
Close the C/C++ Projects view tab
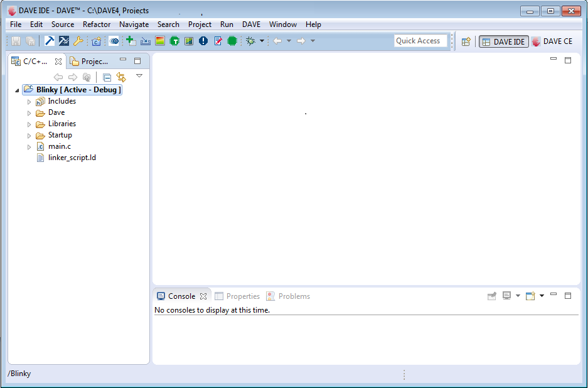coord(58,61)
